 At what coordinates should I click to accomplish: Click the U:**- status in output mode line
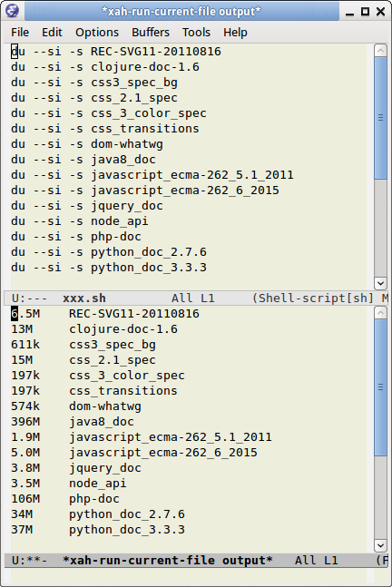[x=30, y=561]
